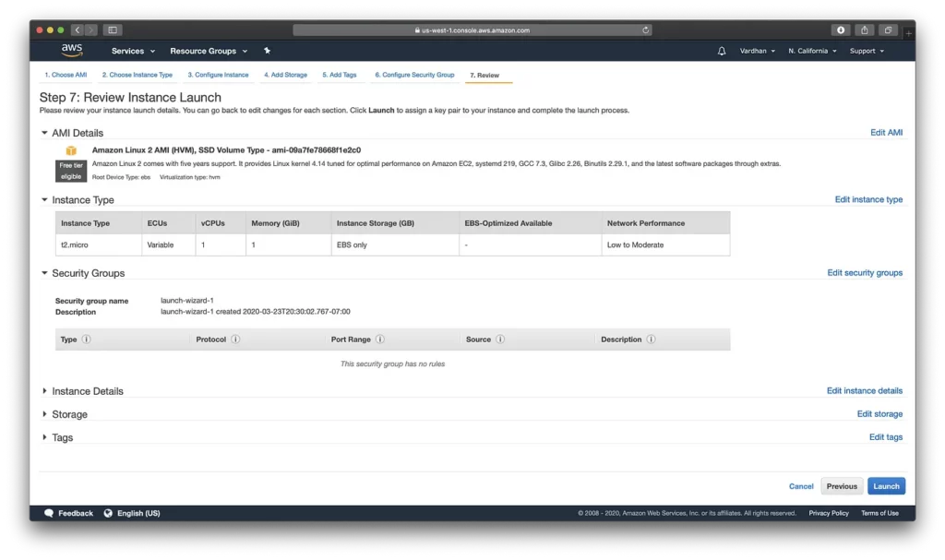Go to step 1 Choose AMI tab
Screen dimensions: 945x560
pyautogui.click(x=66, y=75)
